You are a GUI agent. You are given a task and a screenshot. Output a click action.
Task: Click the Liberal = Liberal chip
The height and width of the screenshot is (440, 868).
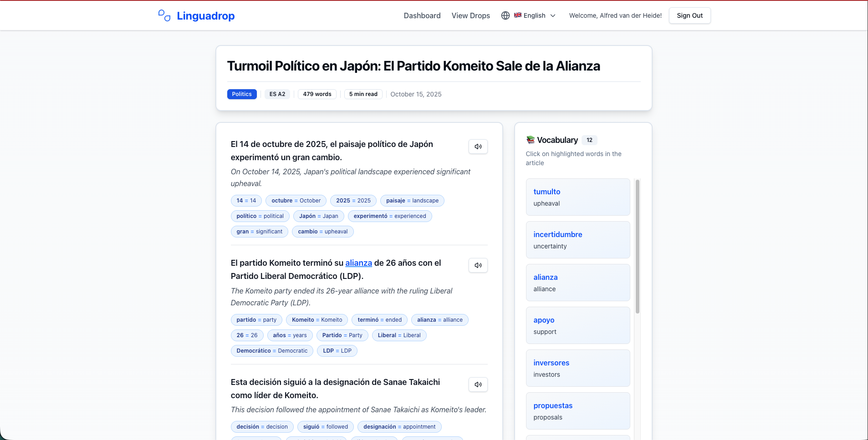pyautogui.click(x=399, y=335)
